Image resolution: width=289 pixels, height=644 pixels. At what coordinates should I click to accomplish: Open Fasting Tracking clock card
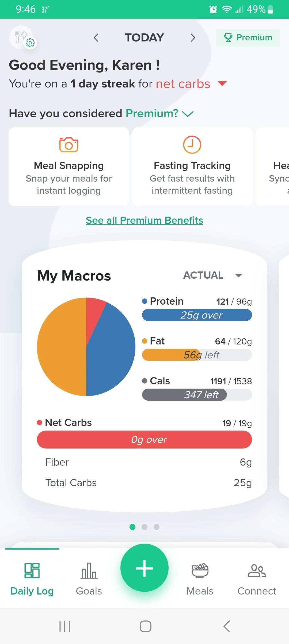click(192, 167)
